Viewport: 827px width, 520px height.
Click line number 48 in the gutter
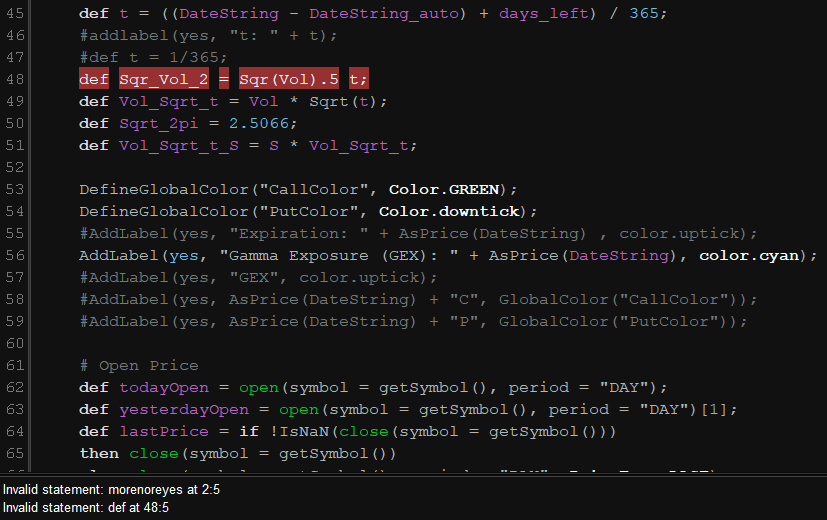coord(14,80)
